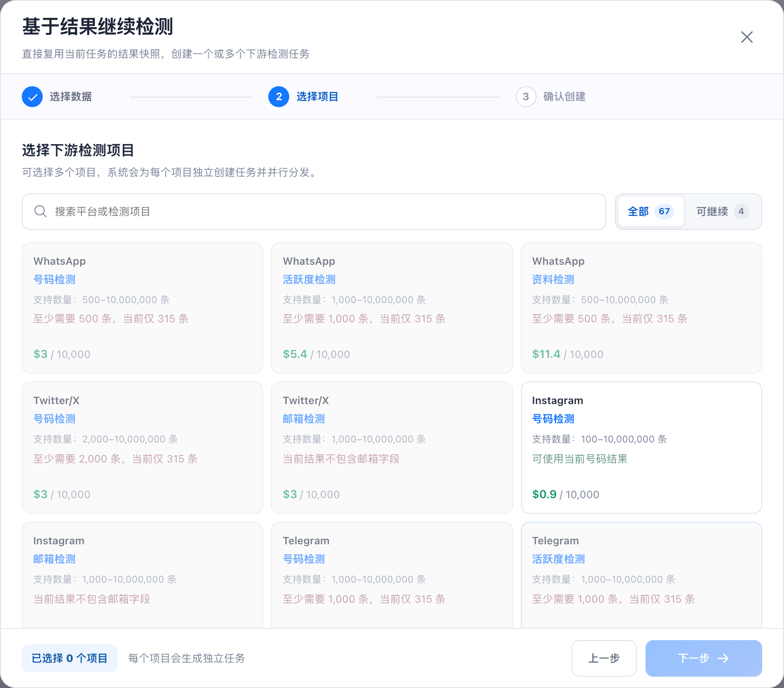Click the search magnifier icon
784x688 pixels.
(x=41, y=211)
